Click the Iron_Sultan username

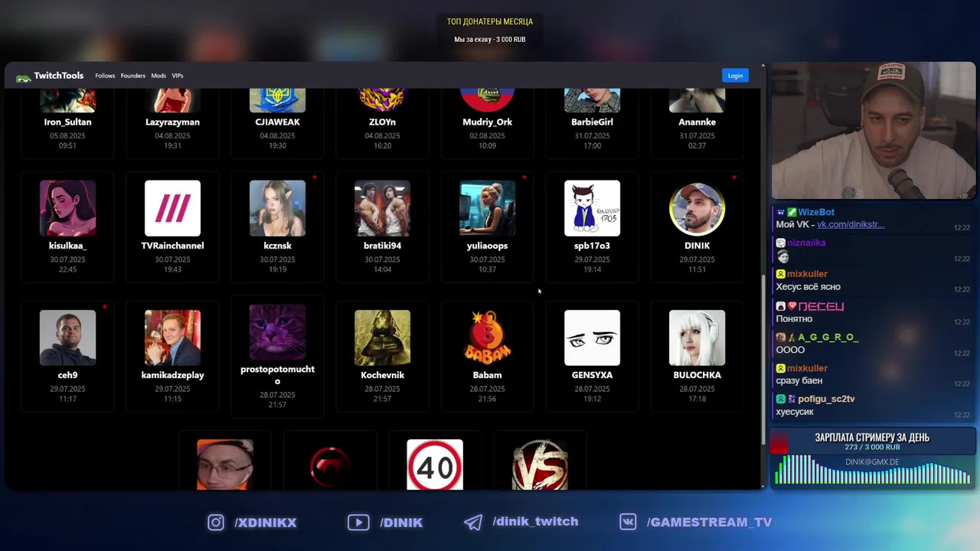click(x=67, y=122)
